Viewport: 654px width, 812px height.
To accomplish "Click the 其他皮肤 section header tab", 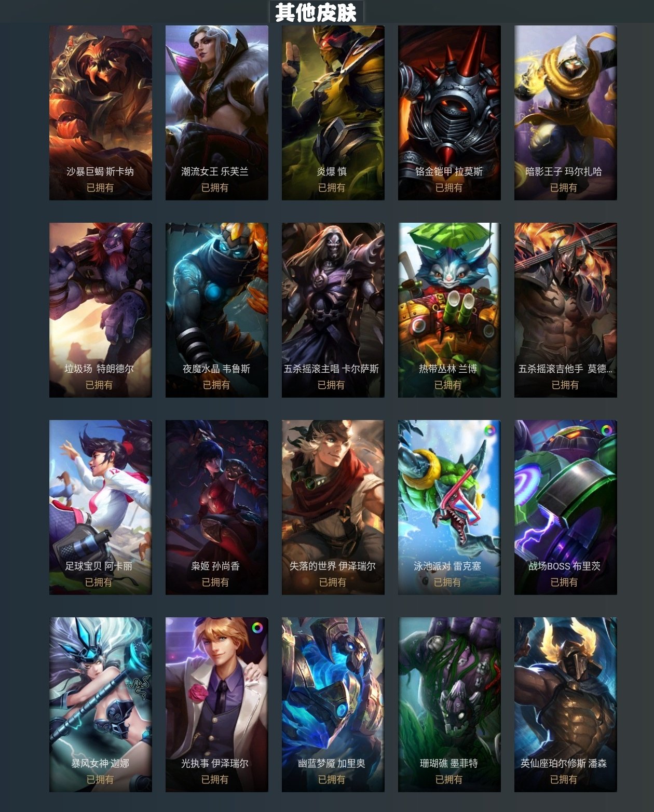I will coord(316,12).
